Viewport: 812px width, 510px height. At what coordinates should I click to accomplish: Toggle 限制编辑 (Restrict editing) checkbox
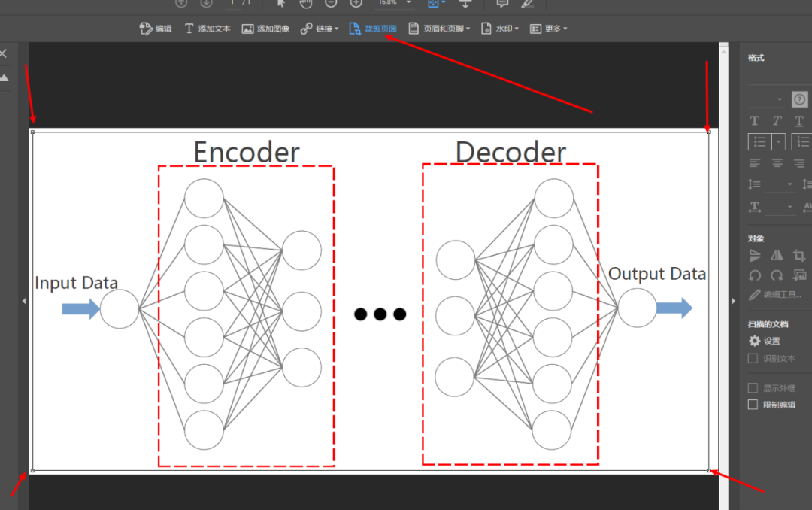pos(753,404)
